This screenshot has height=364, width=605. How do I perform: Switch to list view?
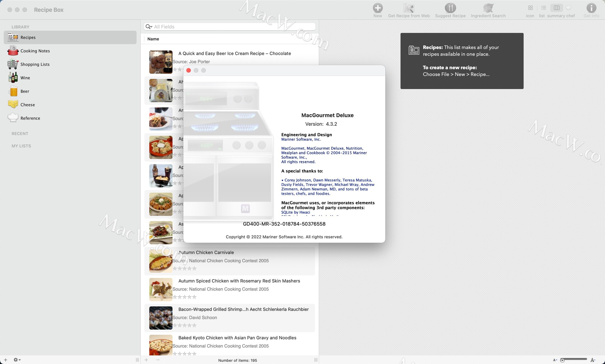543,8
